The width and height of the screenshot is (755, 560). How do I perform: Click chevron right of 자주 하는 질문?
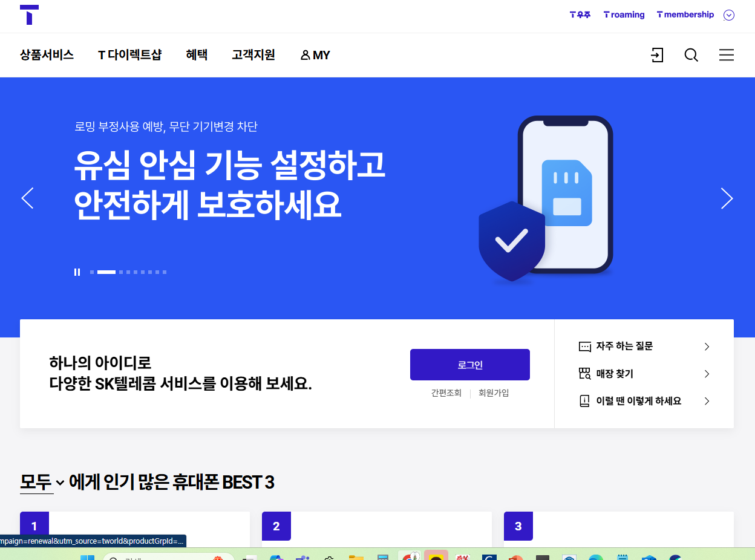(707, 347)
